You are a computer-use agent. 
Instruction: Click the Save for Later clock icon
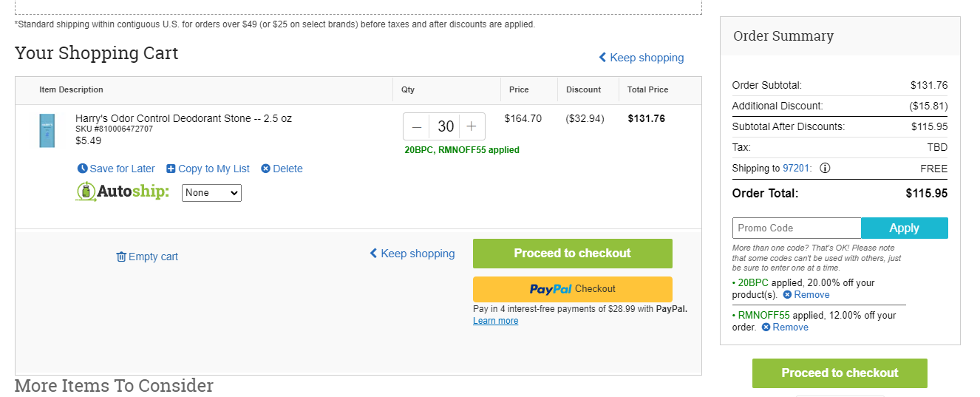click(x=83, y=169)
